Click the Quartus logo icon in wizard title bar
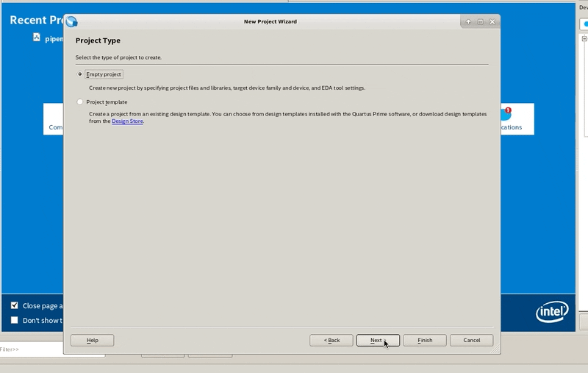Screen dimensions: 588x373 pyautogui.click(x=71, y=22)
